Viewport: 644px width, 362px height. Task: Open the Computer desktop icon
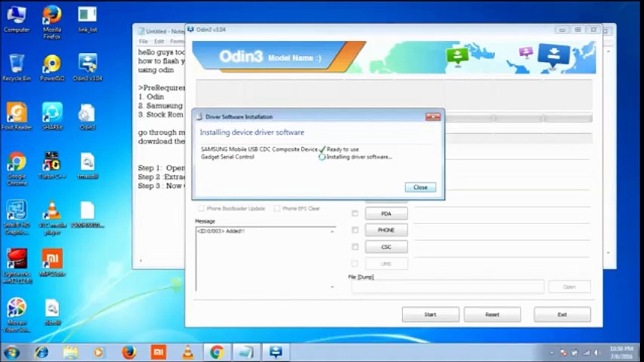[16, 19]
